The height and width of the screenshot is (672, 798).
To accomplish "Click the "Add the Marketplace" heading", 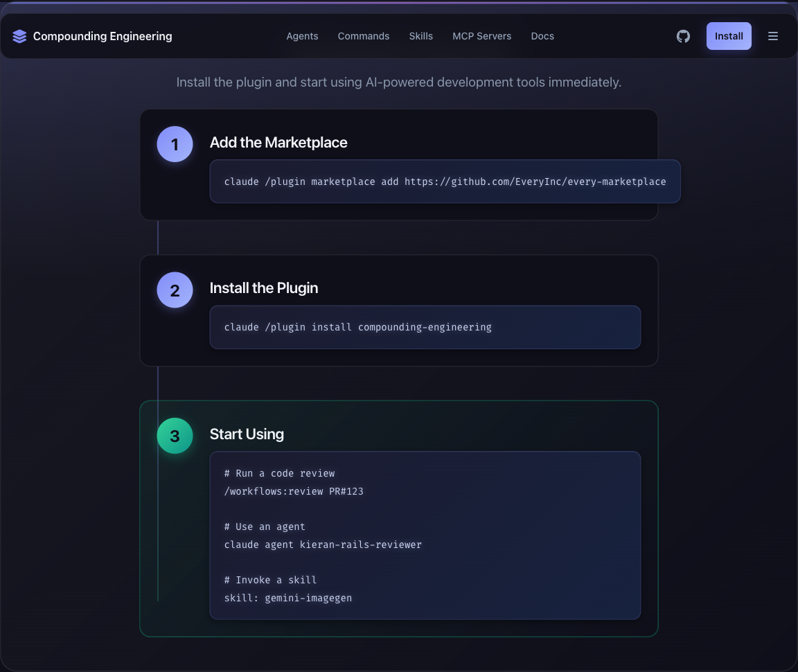I will point(278,143).
